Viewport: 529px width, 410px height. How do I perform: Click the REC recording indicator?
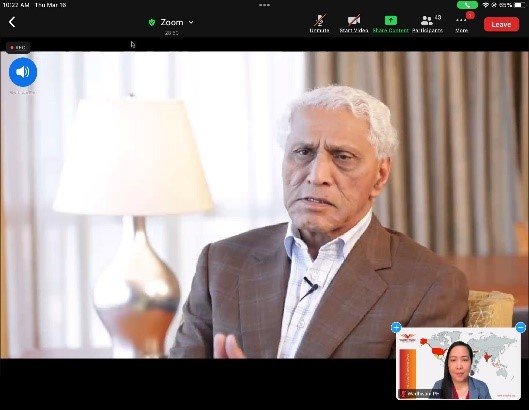[18, 48]
